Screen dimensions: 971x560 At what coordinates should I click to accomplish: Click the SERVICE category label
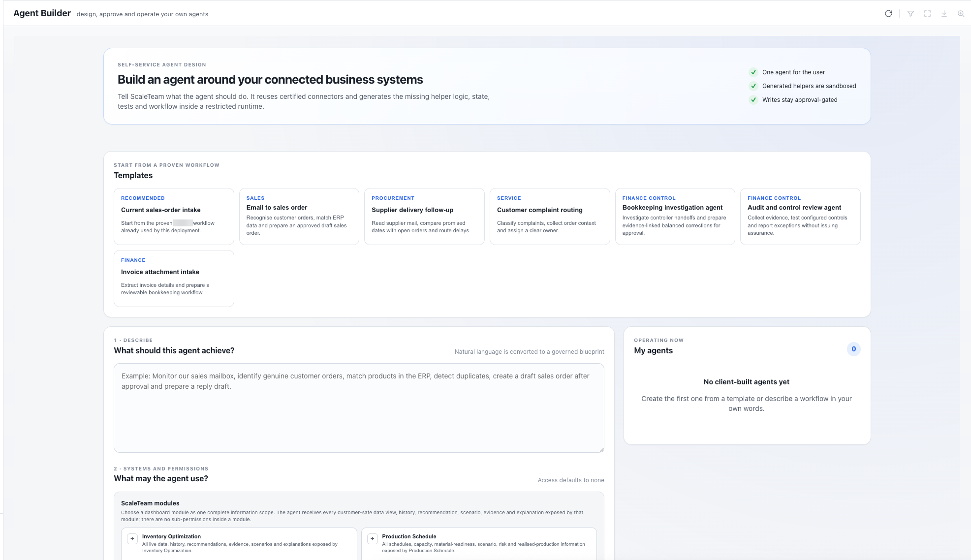pos(509,198)
